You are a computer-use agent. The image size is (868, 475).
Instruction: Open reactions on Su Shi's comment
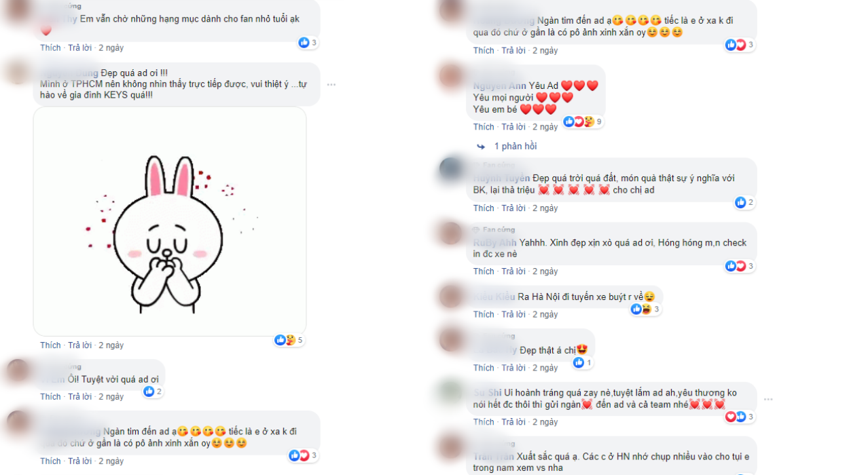coord(740,417)
